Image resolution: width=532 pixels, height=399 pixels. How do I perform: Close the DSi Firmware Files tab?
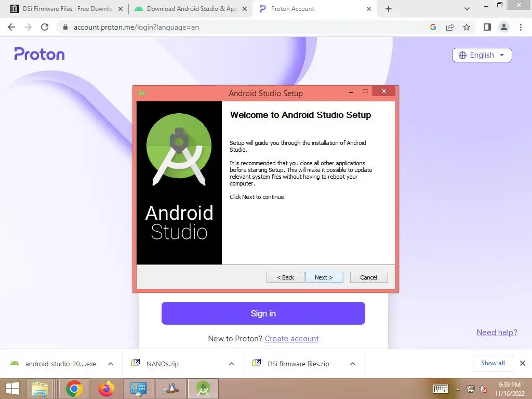[x=121, y=9]
